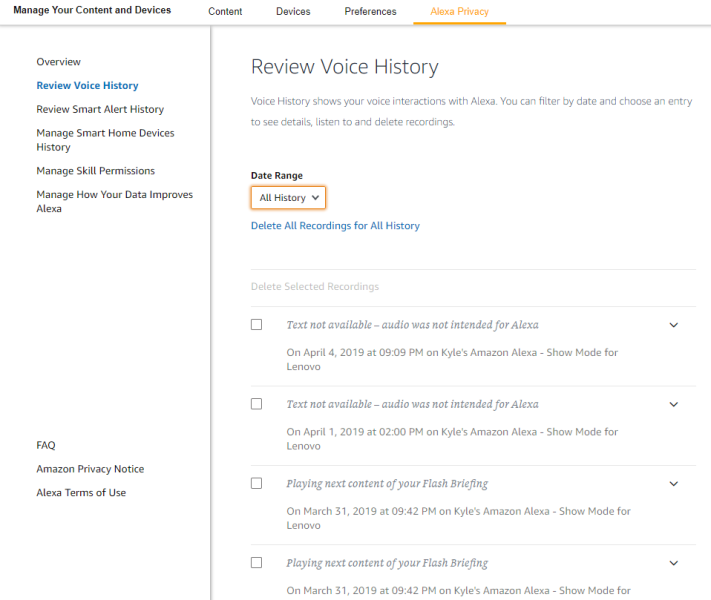The height and width of the screenshot is (600, 711).
Task: Open Alexa Terms of Use
Action: point(81,492)
